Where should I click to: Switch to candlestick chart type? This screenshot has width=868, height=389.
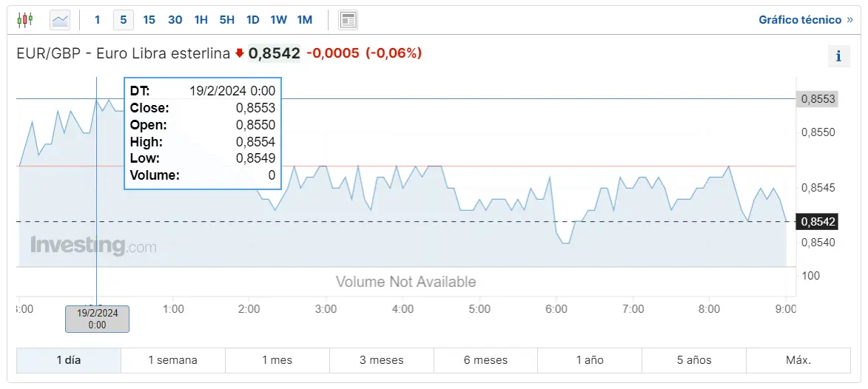(24, 20)
